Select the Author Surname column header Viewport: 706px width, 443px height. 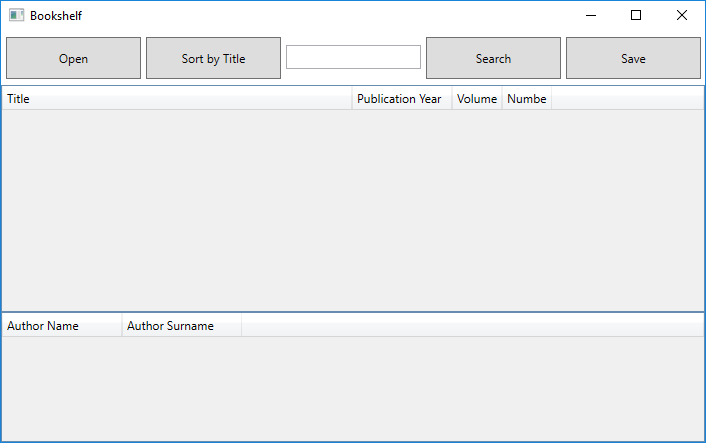coord(182,325)
